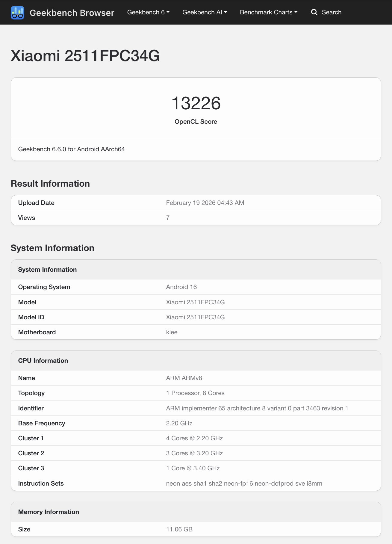Select Cluster 2 value 3 Cores @ 3.20 GHz
The width and height of the screenshot is (392, 544).
tap(195, 453)
